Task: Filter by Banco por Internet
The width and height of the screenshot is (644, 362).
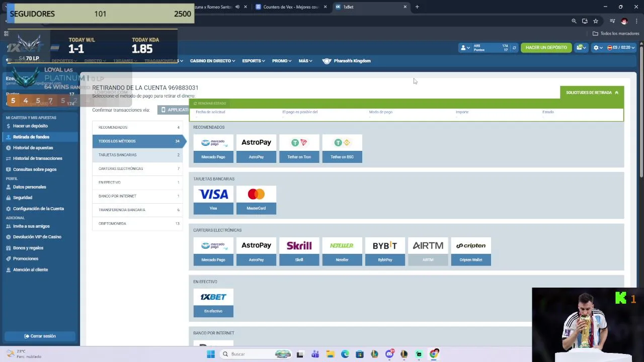Action: (138, 196)
